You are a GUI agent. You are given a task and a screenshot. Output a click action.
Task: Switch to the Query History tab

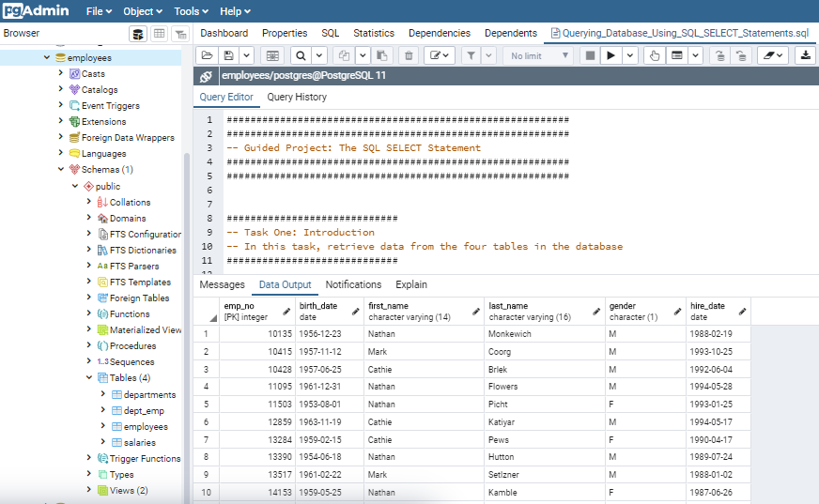pos(297,97)
